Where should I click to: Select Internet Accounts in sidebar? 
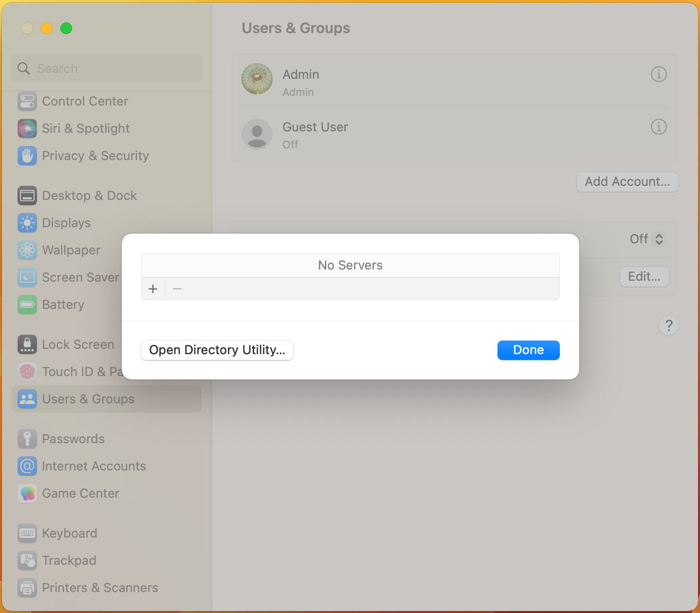pyautogui.click(x=94, y=466)
